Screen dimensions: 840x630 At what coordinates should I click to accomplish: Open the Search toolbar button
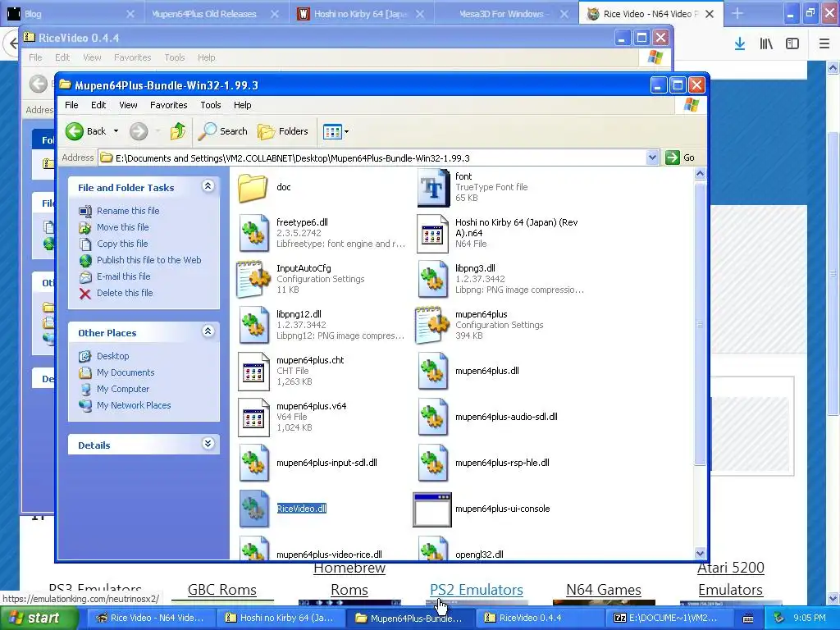[223, 131]
